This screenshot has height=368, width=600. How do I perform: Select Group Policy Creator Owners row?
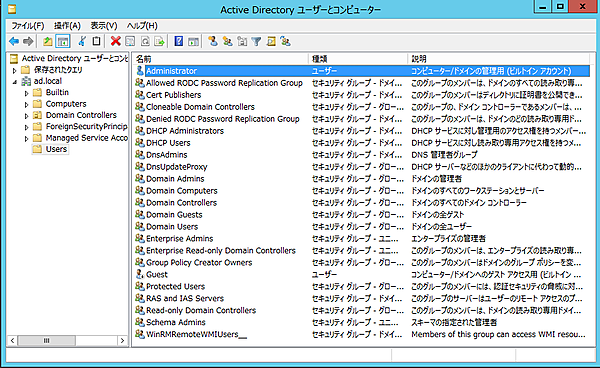coord(362,262)
